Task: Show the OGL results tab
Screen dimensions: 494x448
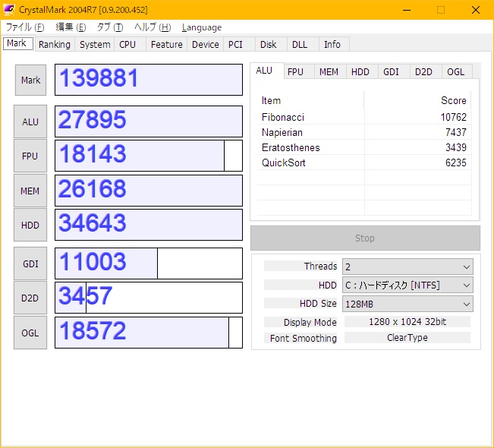Action: click(x=457, y=72)
